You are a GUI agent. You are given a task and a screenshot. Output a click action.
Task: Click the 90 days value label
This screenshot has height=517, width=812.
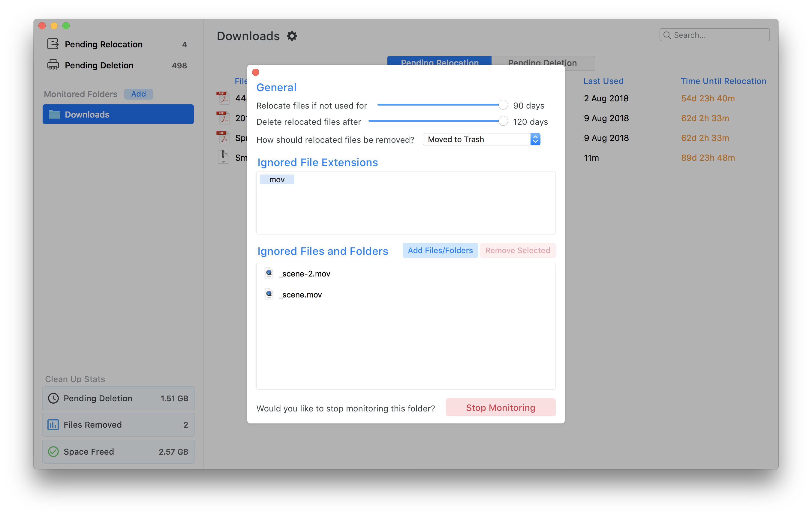pyautogui.click(x=528, y=106)
